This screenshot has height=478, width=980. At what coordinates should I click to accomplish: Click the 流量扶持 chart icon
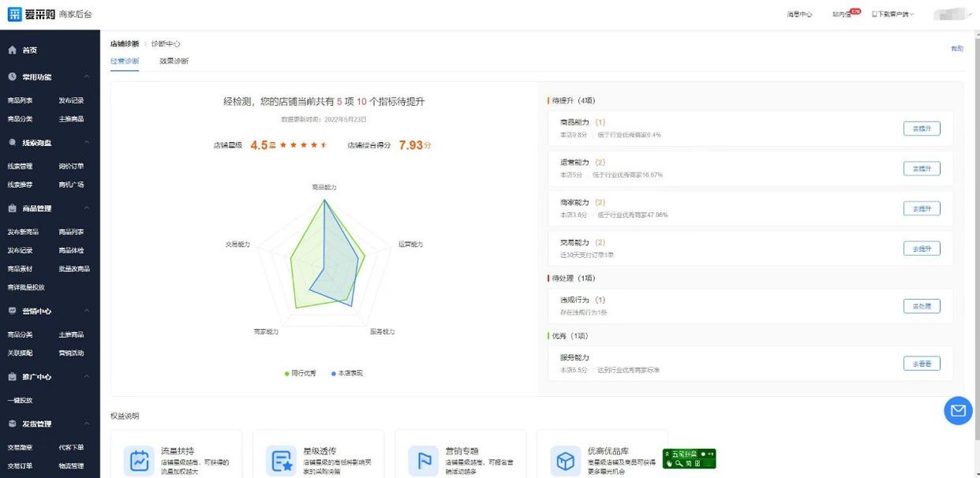(x=139, y=461)
